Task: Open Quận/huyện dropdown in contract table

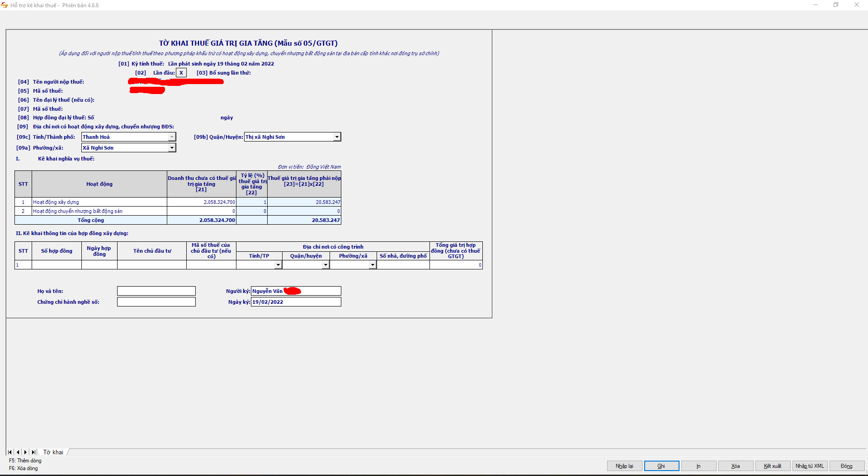Action: click(325, 265)
